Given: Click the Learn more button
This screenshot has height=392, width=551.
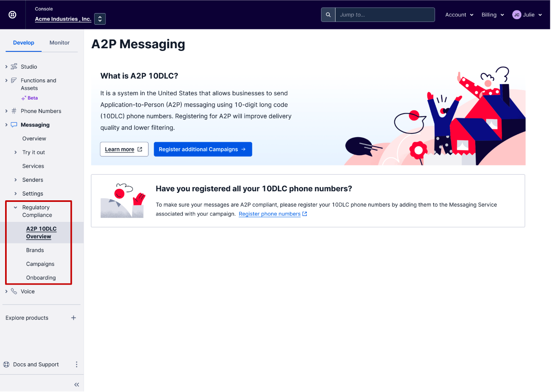Looking at the screenshot, I should [124, 149].
